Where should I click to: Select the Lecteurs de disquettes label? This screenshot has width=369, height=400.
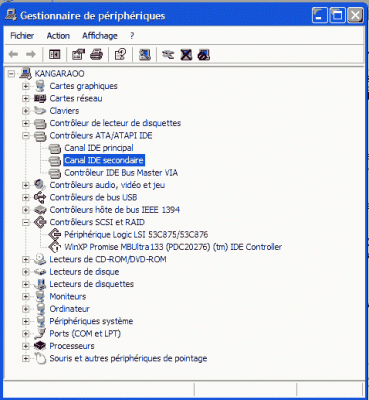pyautogui.click(x=92, y=284)
